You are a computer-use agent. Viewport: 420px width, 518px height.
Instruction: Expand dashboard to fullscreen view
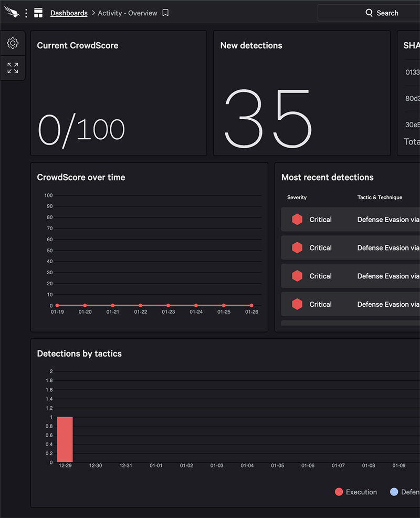pos(13,68)
